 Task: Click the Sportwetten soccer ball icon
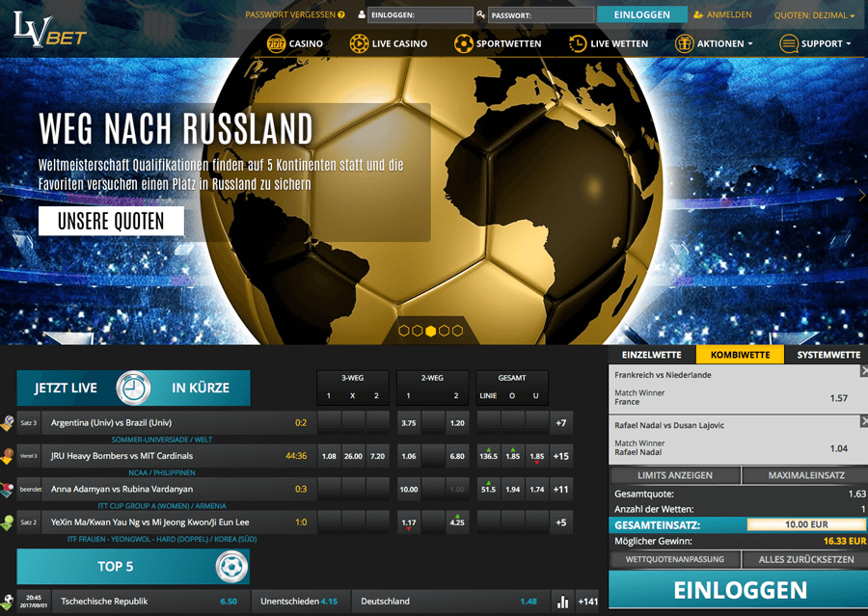tap(463, 43)
